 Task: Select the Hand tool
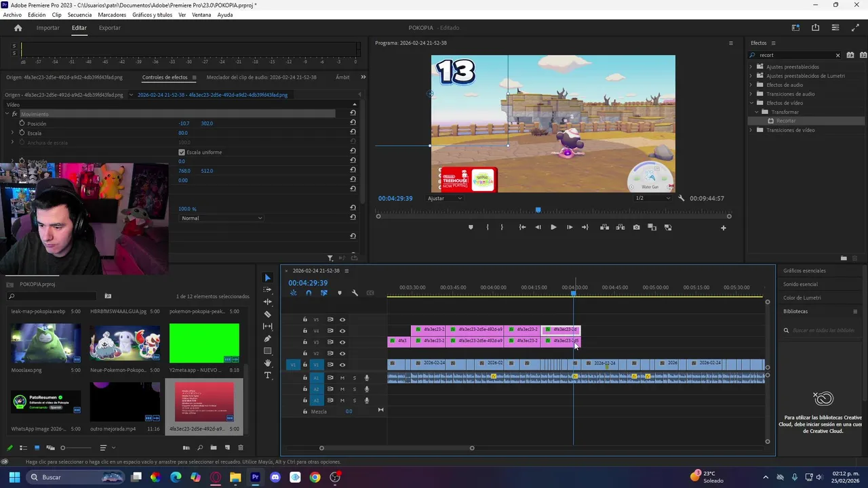pos(267,363)
